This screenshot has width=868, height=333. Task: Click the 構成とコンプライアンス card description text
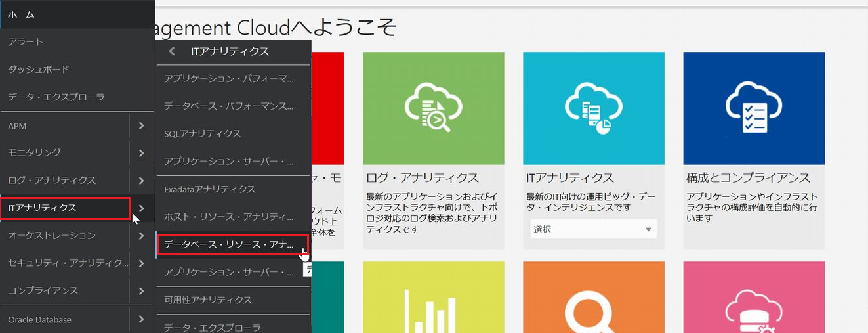click(752, 207)
